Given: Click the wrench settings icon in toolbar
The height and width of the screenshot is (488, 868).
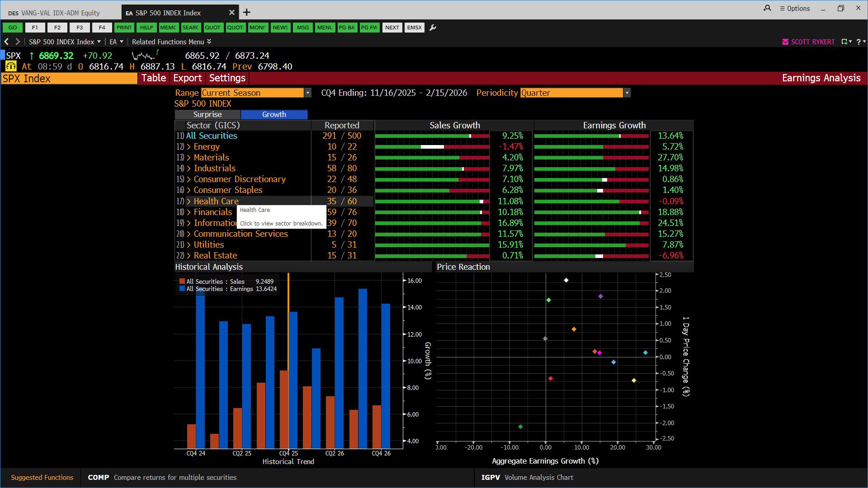Looking at the screenshot, I should [433, 28].
